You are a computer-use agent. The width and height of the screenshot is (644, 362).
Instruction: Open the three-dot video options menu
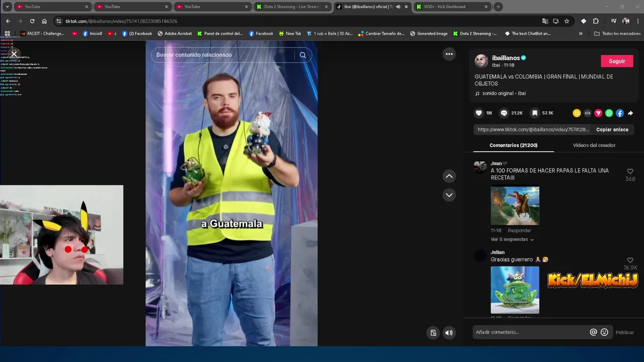pos(449,54)
